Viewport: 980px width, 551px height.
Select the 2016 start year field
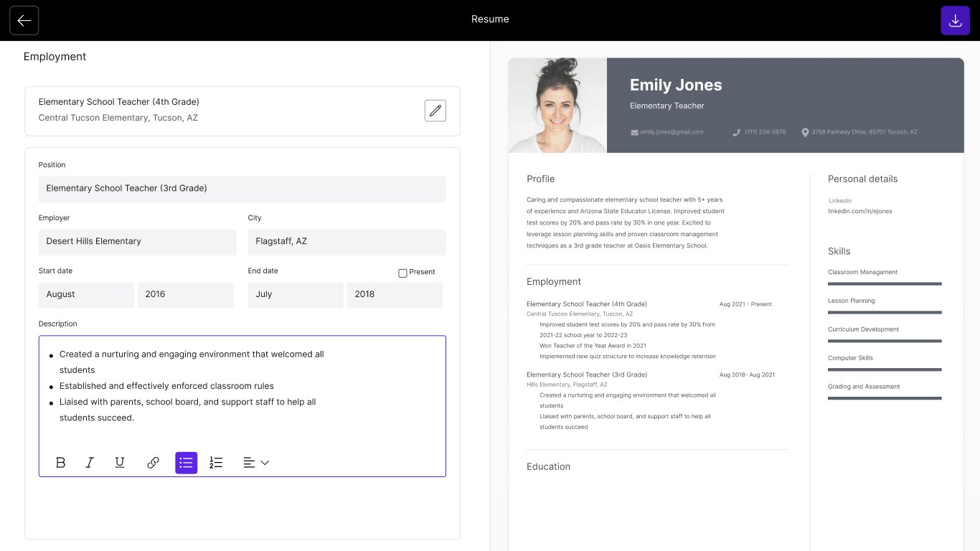[185, 294]
